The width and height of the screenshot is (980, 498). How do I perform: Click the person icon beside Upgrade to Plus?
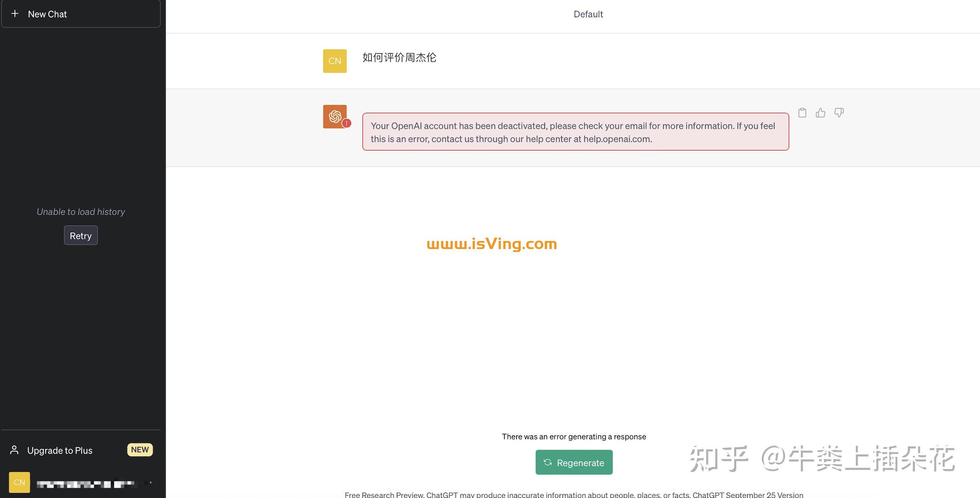click(x=15, y=449)
